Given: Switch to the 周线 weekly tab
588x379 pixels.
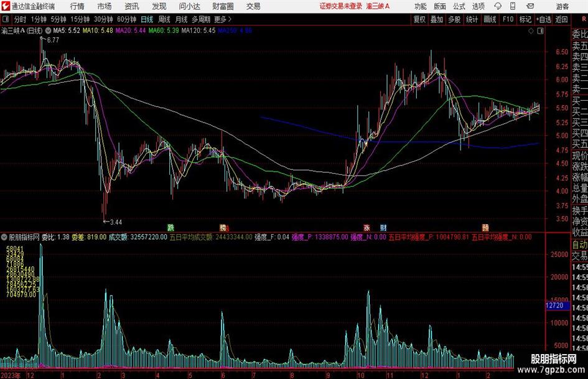Looking at the screenshot, I should (x=164, y=19).
